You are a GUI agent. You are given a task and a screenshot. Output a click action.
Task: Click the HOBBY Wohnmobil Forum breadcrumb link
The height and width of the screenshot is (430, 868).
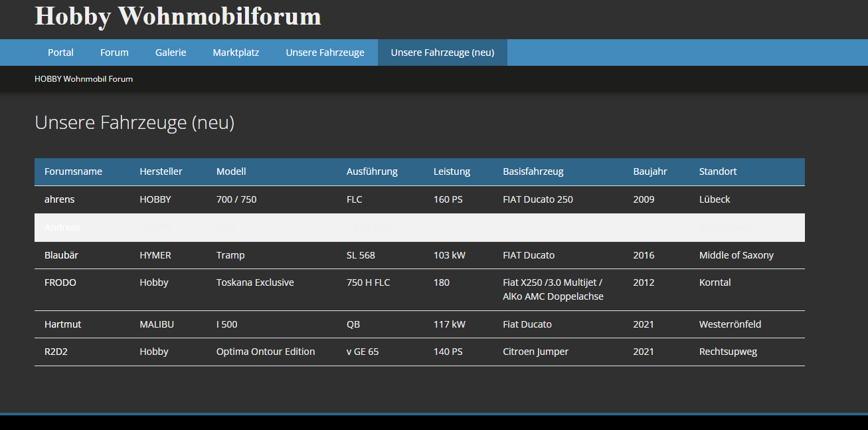coord(84,78)
